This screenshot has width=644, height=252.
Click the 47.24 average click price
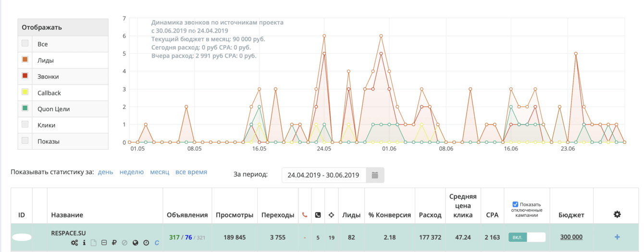pyautogui.click(x=463, y=237)
